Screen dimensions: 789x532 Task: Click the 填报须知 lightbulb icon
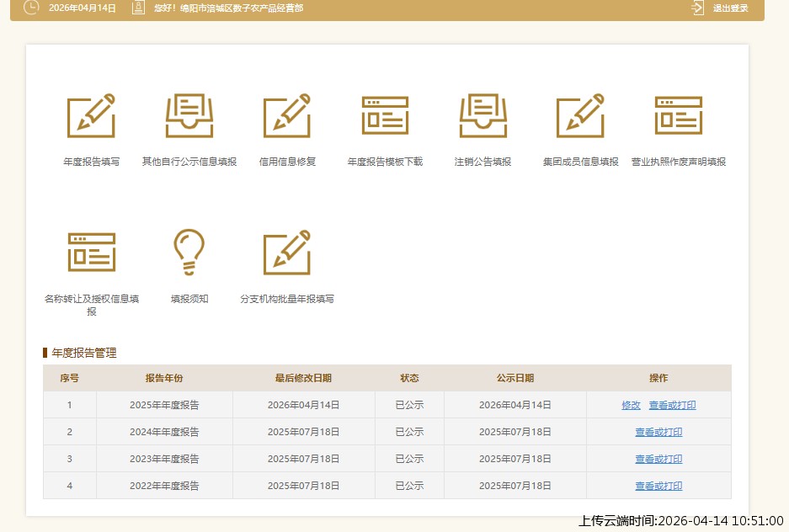[x=189, y=253]
